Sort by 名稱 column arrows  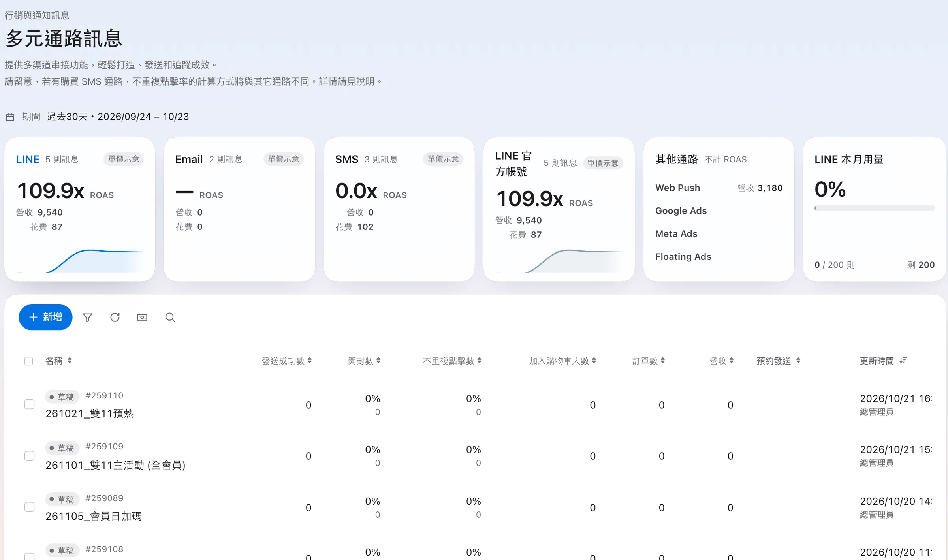coord(70,361)
